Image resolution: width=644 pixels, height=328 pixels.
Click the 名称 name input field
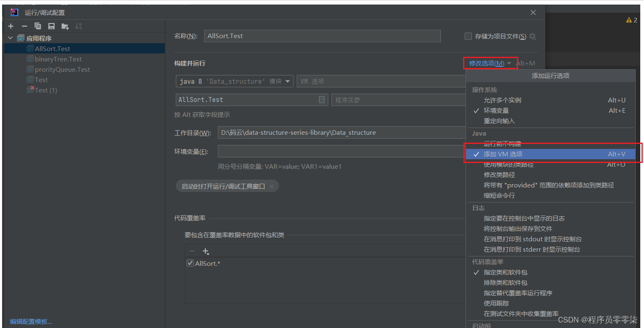click(322, 36)
